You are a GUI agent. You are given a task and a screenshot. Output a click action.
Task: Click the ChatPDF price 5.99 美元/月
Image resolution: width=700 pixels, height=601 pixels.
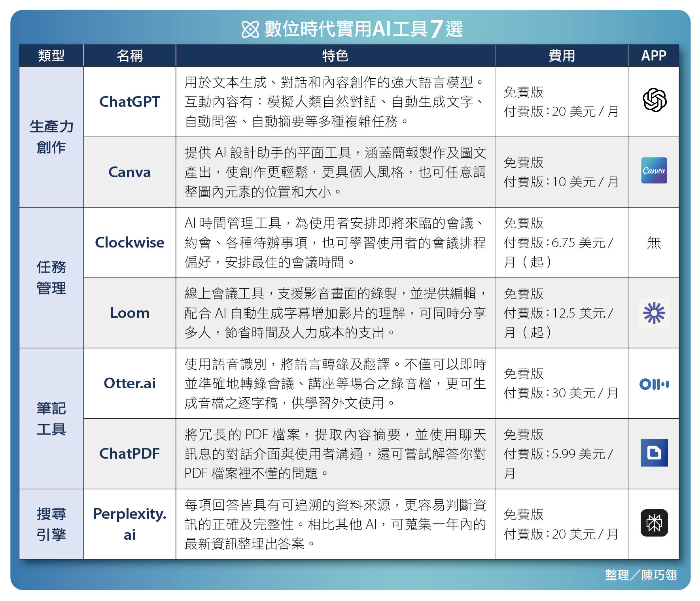tap(559, 463)
